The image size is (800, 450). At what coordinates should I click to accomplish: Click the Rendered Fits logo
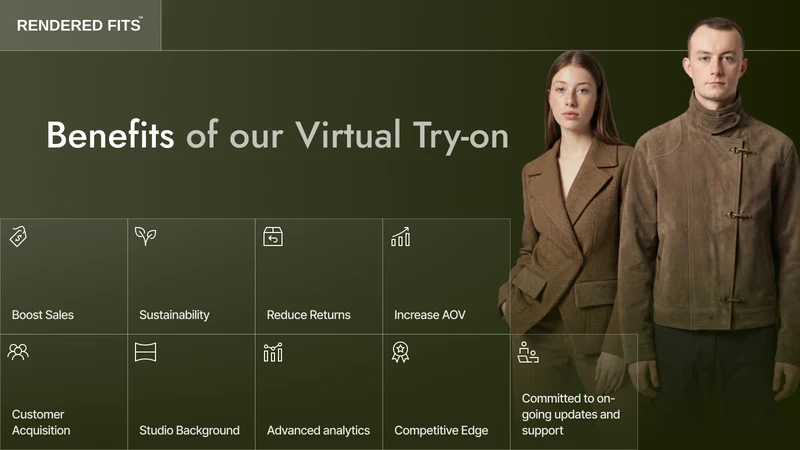(80, 25)
